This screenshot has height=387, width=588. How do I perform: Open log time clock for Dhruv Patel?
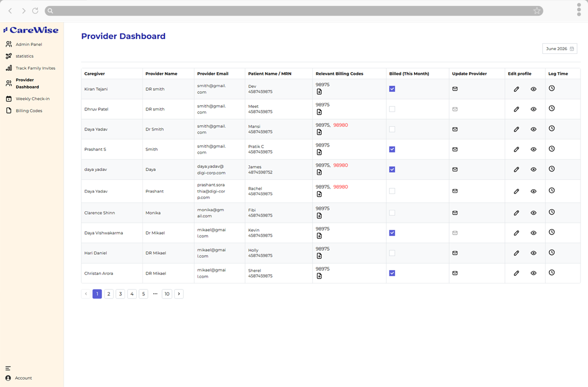(551, 108)
